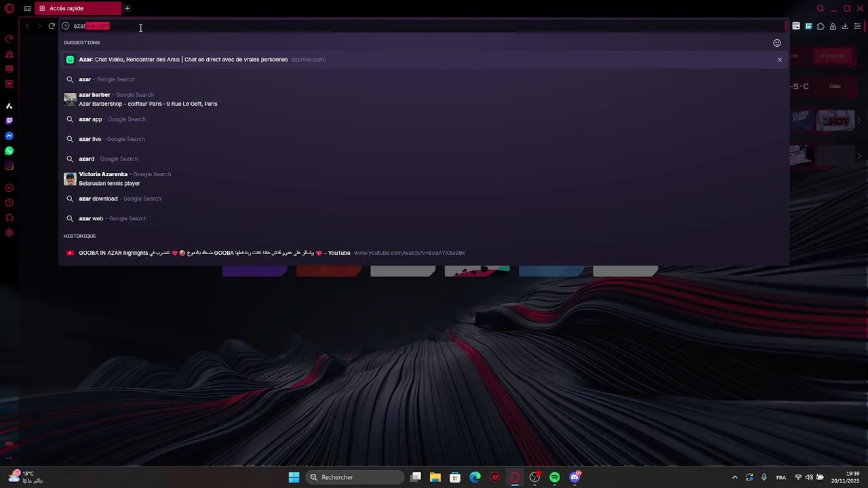
Task: Open Twitch in the sidebar
Action: [9, 121]
